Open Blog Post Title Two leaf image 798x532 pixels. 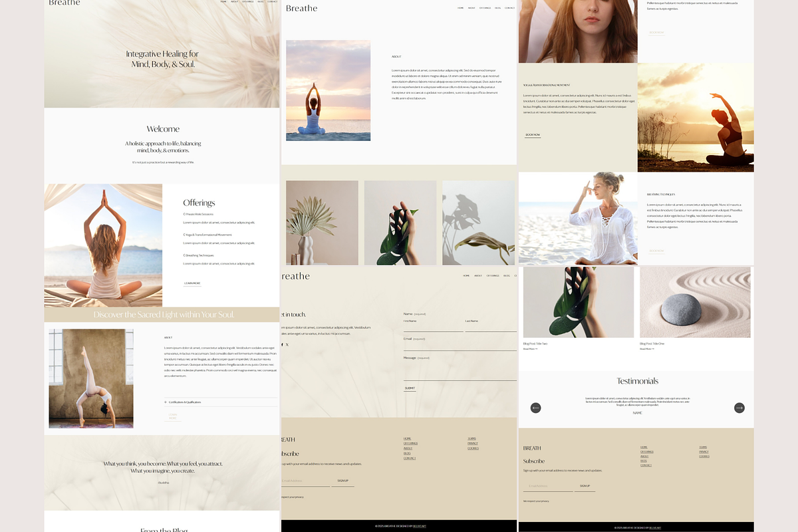(579, 302)
